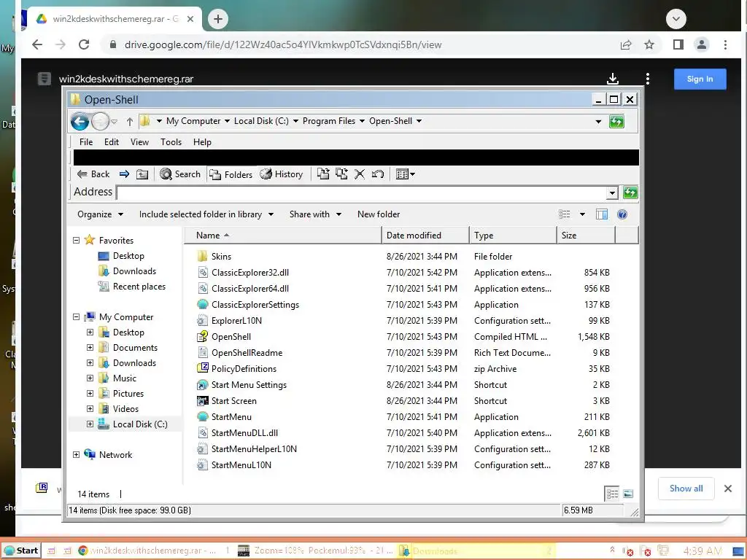Open the History toolbar button
747x560 pixels.
click(282, 174)
